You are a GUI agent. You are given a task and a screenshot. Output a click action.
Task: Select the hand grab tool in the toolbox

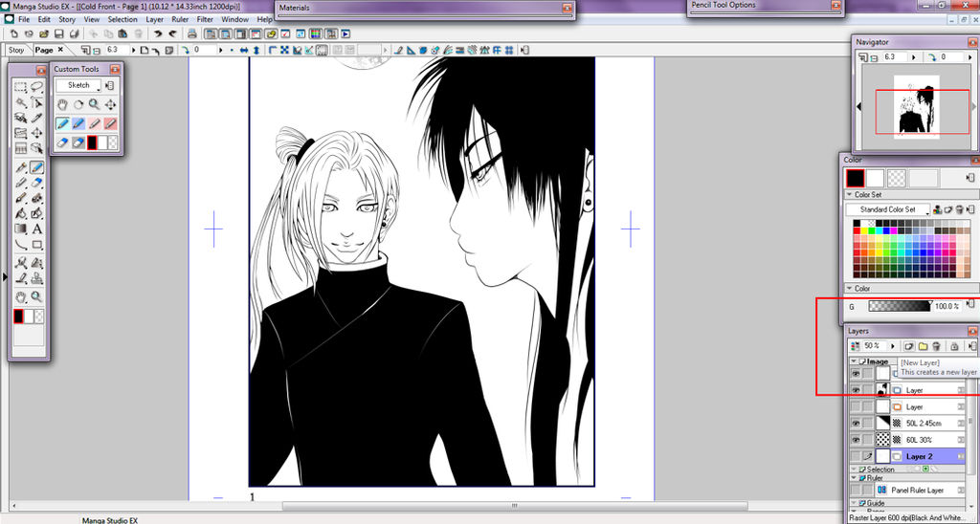[21, 296]
